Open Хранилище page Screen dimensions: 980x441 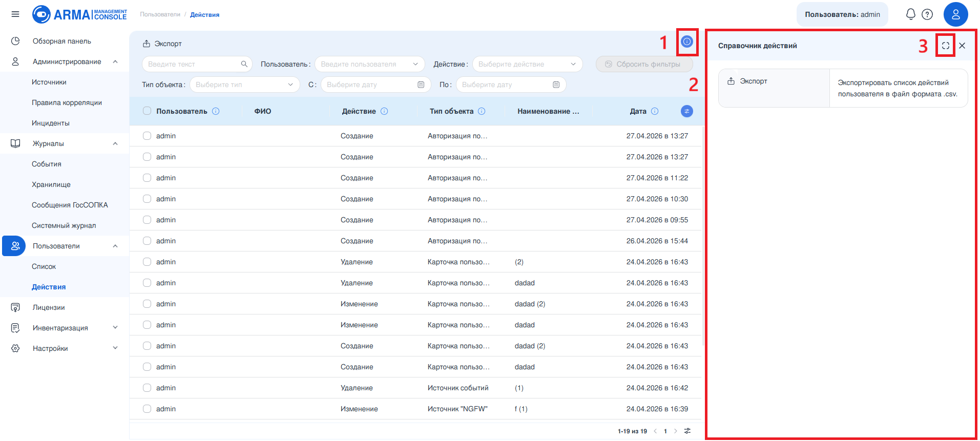tap(51, 184)
